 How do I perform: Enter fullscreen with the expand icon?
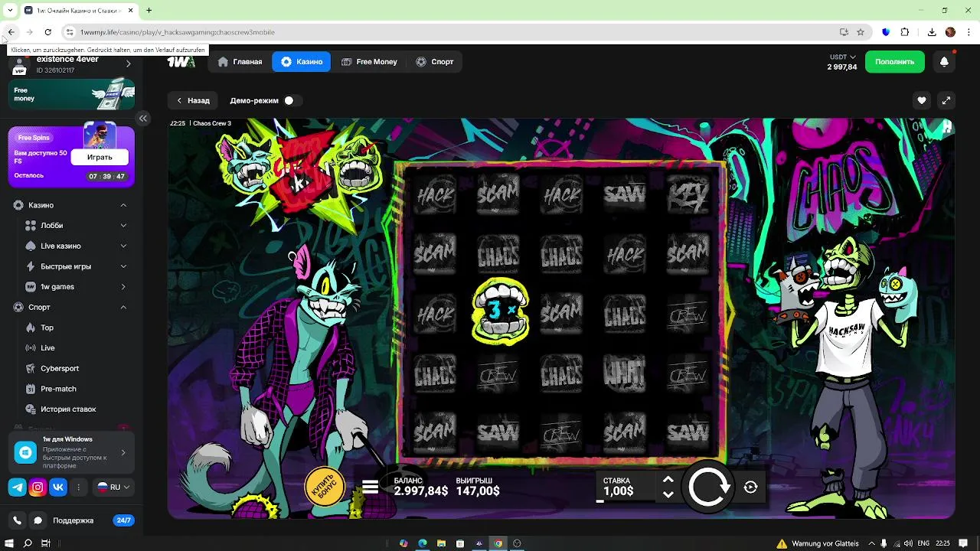point(946,100)
